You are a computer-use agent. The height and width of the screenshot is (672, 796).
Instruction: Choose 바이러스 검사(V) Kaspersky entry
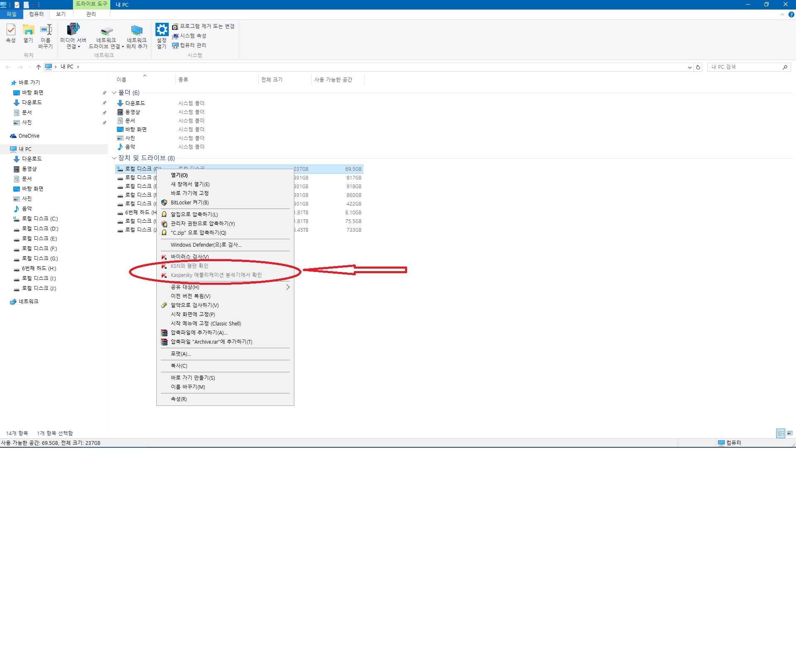coord(225,257)
